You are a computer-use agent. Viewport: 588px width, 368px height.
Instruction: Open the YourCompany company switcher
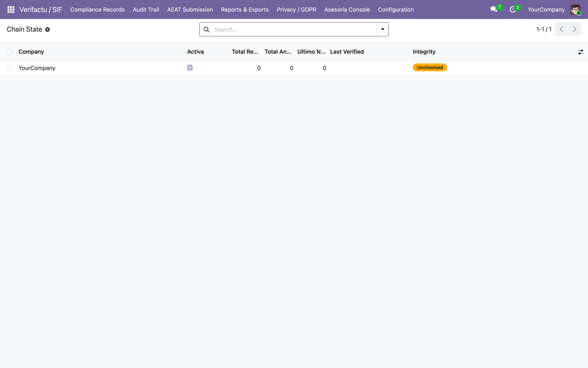pyautogui.click(x=546, y=9)
